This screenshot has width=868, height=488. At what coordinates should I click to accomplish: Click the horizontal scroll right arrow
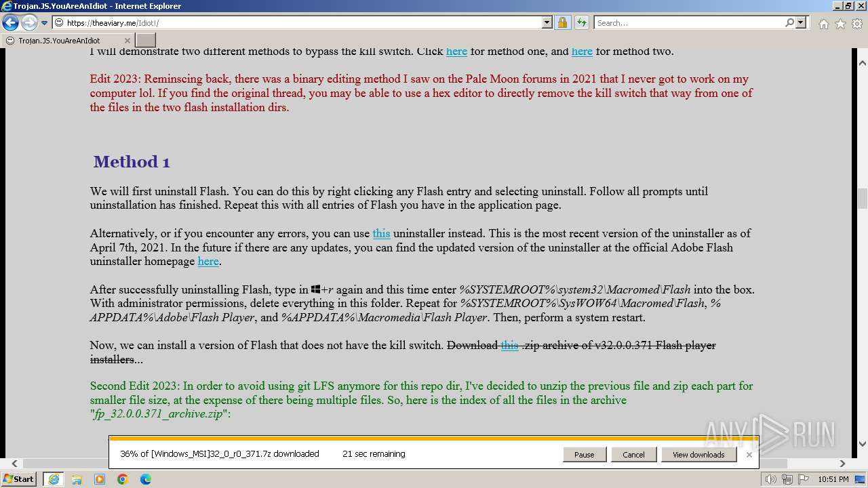(842, 464)
